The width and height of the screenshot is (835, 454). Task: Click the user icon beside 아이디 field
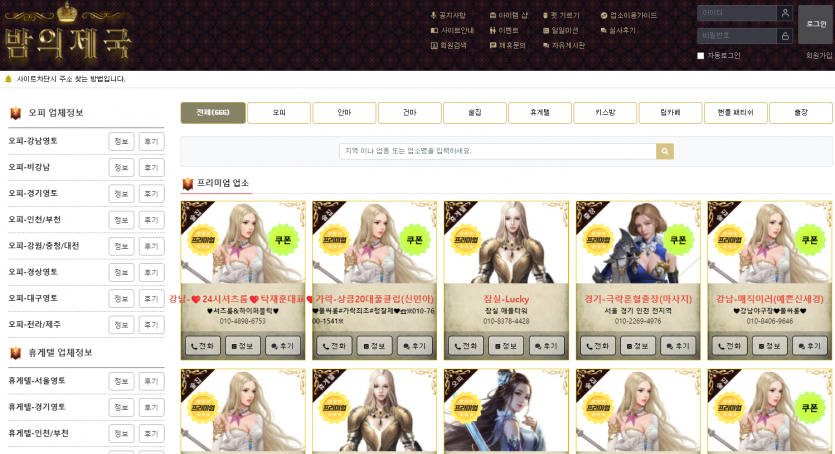(x=785, y=13)
